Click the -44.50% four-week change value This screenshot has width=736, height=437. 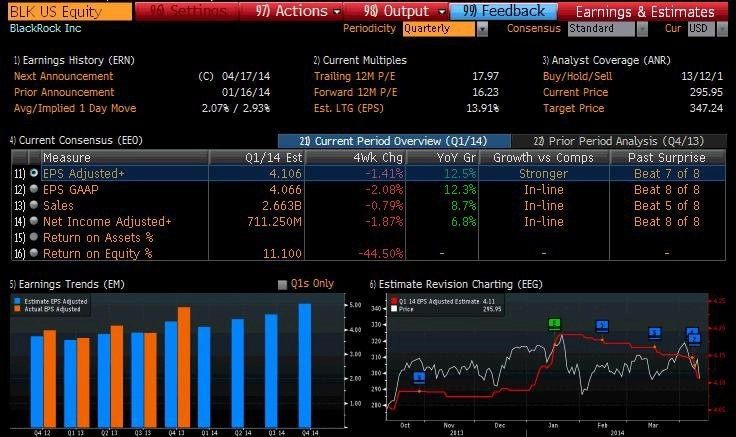tap(381, 253)
